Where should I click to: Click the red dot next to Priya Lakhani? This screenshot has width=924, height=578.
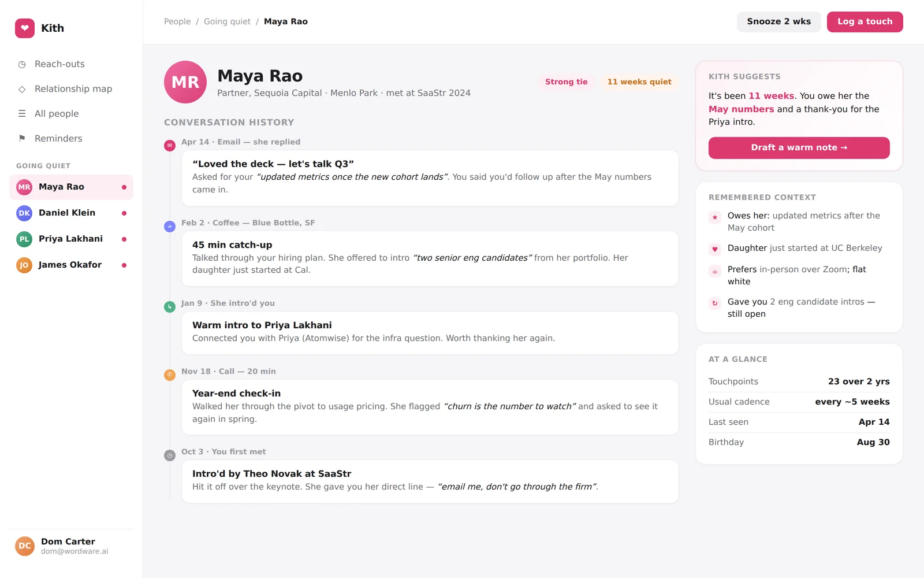[124, 239]
